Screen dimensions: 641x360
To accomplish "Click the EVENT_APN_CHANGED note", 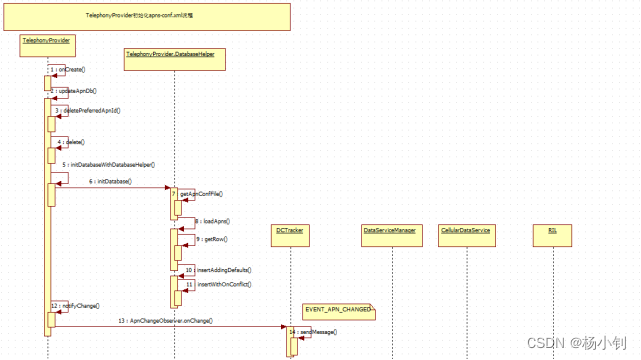I will click(338, 312).
